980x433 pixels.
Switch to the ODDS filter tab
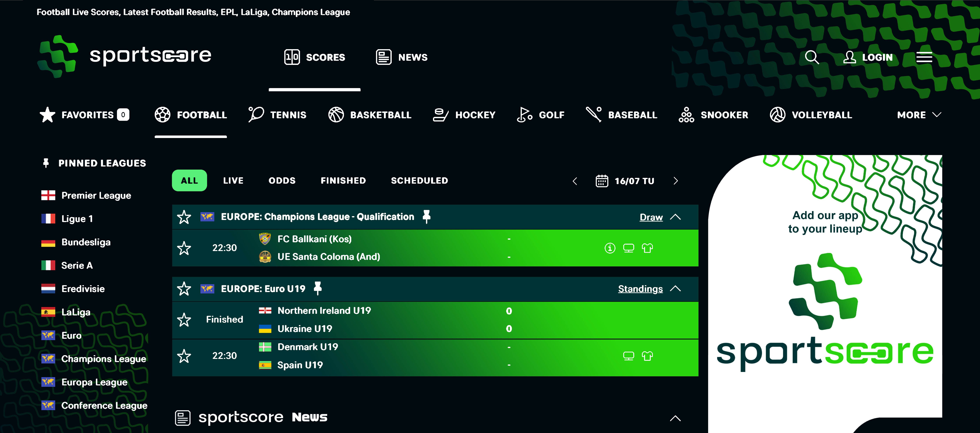tap(282, 181)
